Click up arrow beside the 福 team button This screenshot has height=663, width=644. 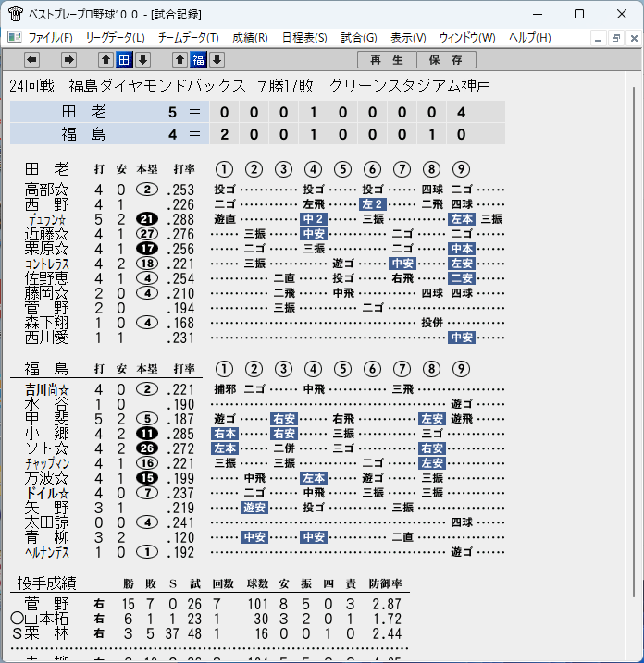point(180,59)
